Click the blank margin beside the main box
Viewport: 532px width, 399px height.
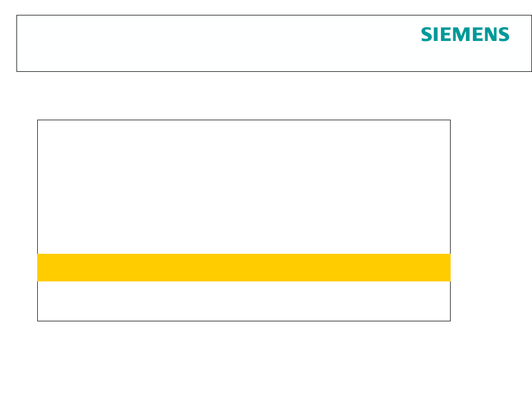pyautogui.click(x=491, y=221)
